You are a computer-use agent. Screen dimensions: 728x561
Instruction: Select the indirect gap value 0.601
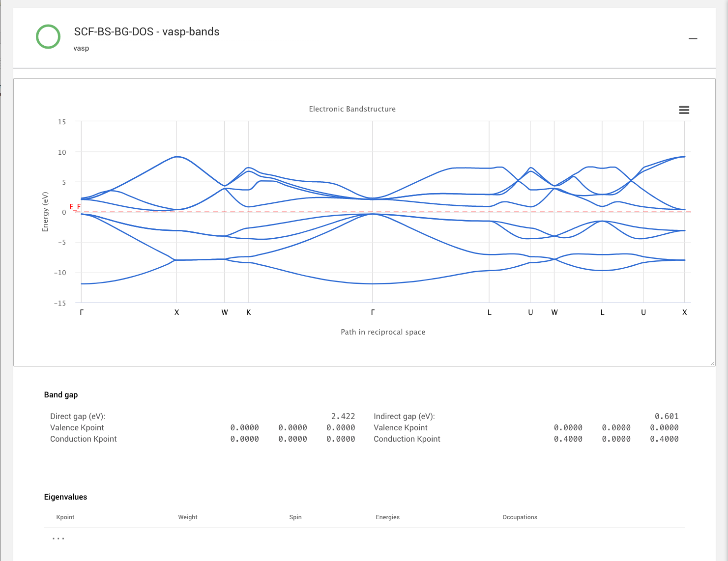(666, 417)
